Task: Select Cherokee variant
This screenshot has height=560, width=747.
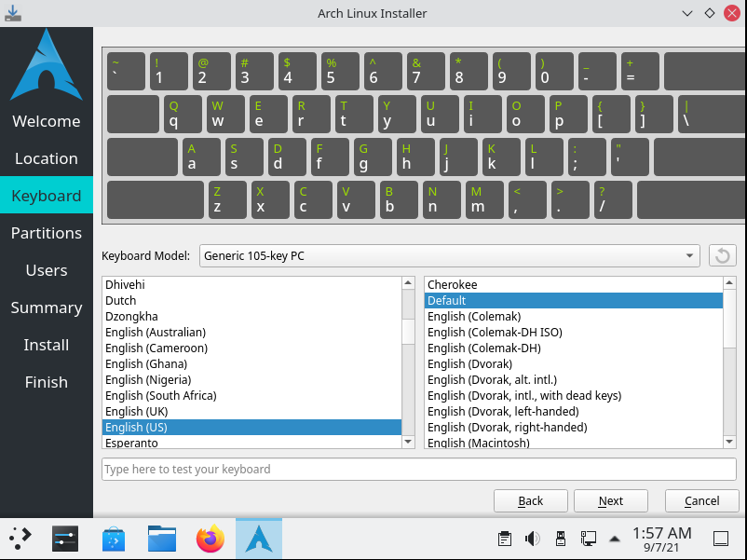Action: pyautogui.click(x=574, y=284)
